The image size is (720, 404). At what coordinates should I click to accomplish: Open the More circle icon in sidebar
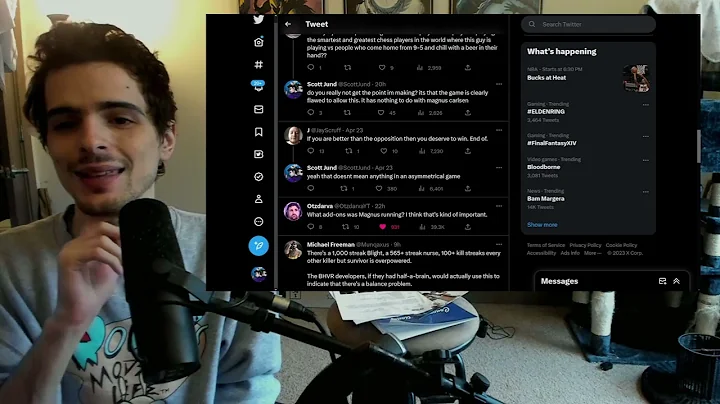click(259, 221)
